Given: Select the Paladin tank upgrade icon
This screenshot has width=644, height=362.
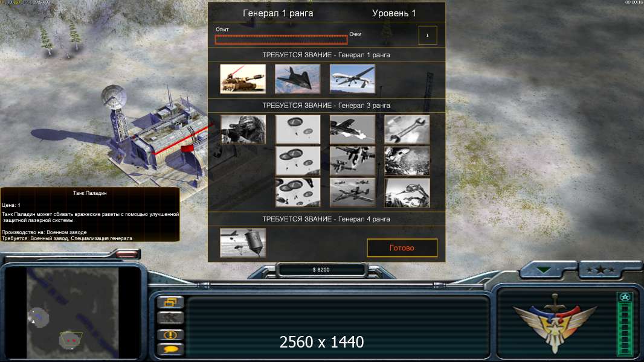Looking at the screenshot, I should tap(243, 78).
